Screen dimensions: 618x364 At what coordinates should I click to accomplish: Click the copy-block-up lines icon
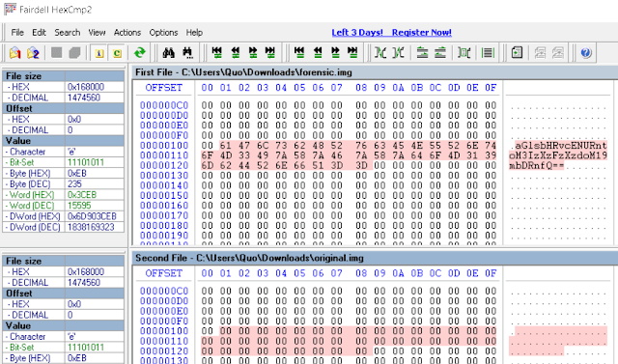pos(422,52)
